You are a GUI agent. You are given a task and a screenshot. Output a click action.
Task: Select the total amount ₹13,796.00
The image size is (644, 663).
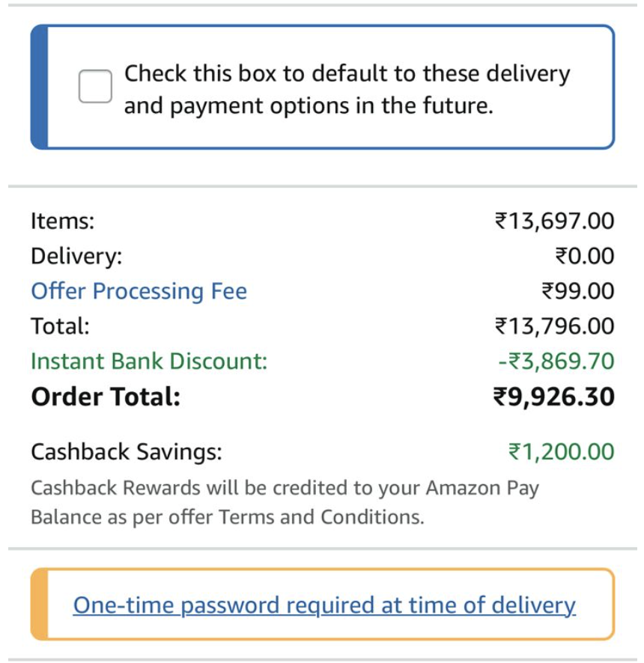pyautogui.click(x=554, y=326)
